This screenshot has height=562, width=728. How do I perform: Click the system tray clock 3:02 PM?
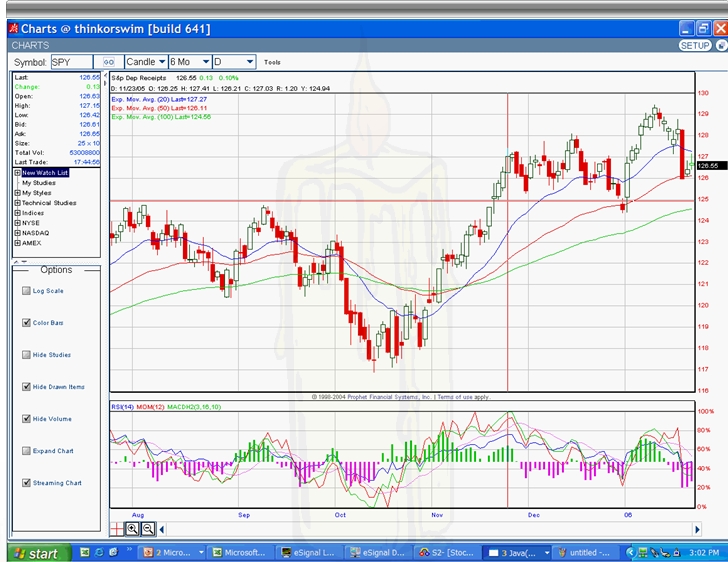click(x=704, y=553)
